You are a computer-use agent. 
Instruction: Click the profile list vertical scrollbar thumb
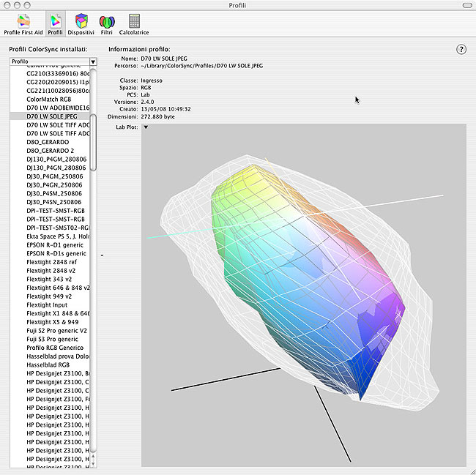pyautogui.click(x=93, y=143)
